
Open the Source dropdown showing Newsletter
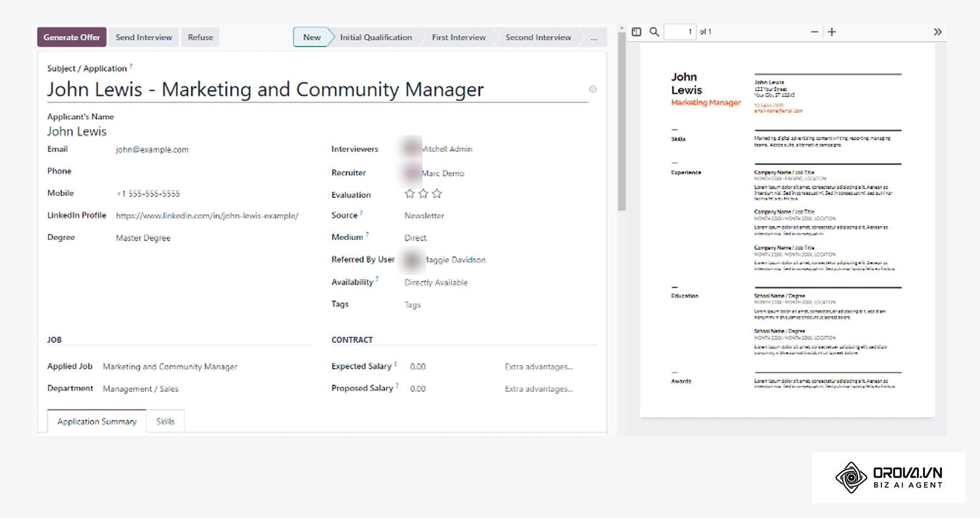[x=424, y=216]
